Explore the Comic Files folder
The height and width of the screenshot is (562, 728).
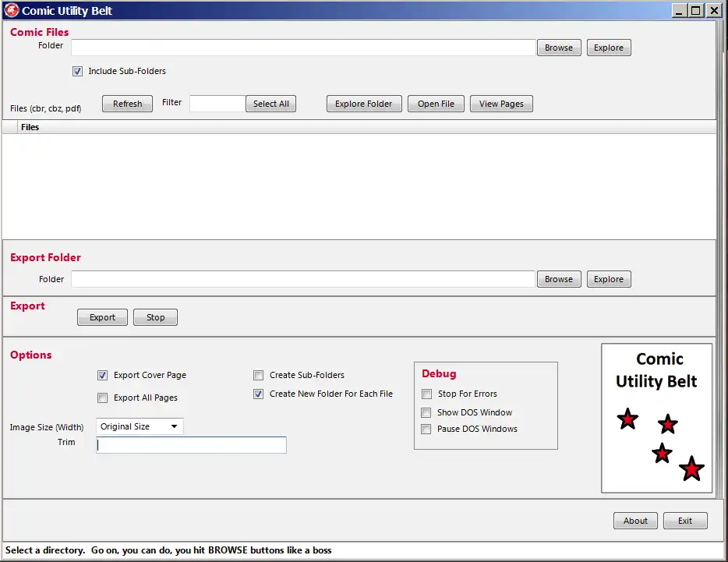(x=609, y=48)
